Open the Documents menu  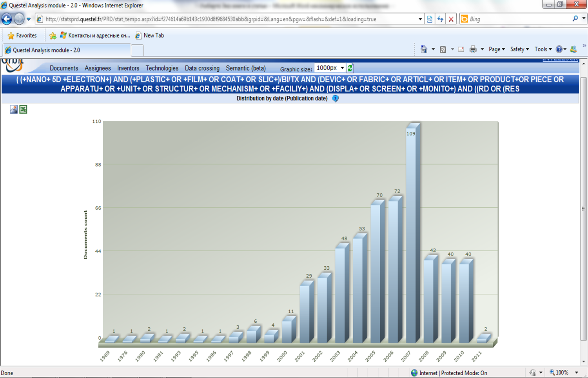[x=64, y=68]
